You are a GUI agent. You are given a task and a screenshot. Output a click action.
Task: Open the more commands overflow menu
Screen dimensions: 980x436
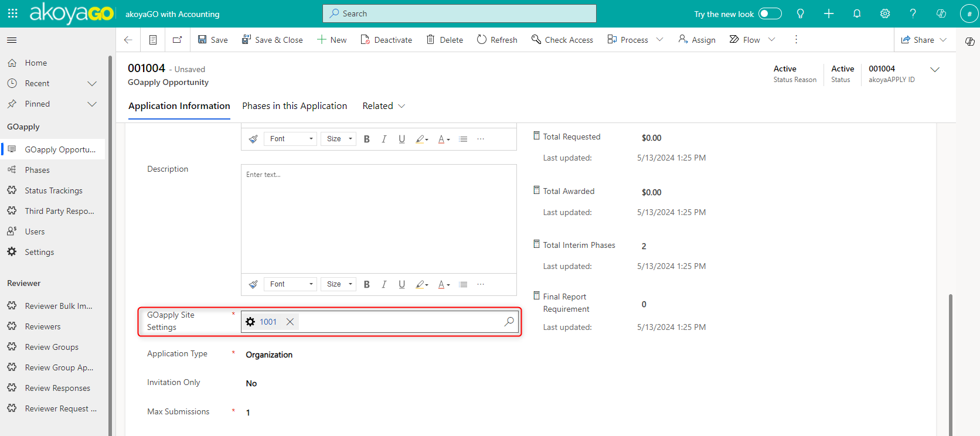796,40
